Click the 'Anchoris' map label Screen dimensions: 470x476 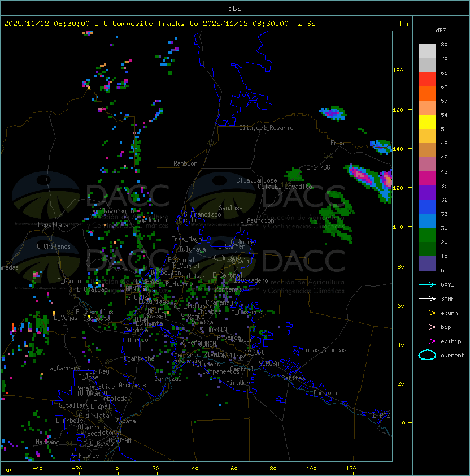pyautogui.click(x=132, y=385)
